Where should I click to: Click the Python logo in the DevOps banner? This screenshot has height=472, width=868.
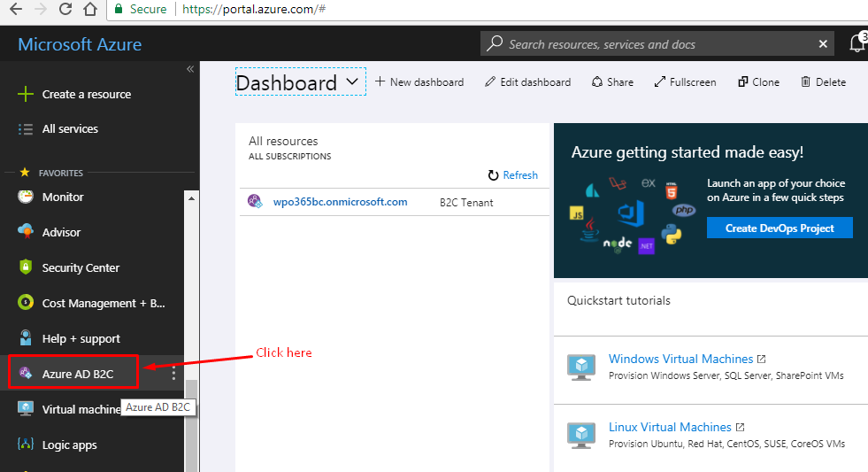click(672, 235)
